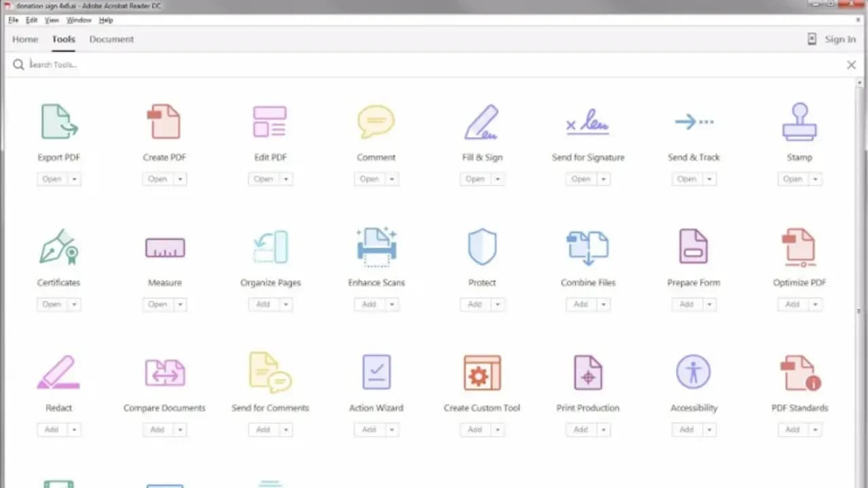
Task: Click Add button under Enhance Scans
Action: [370, 304]
